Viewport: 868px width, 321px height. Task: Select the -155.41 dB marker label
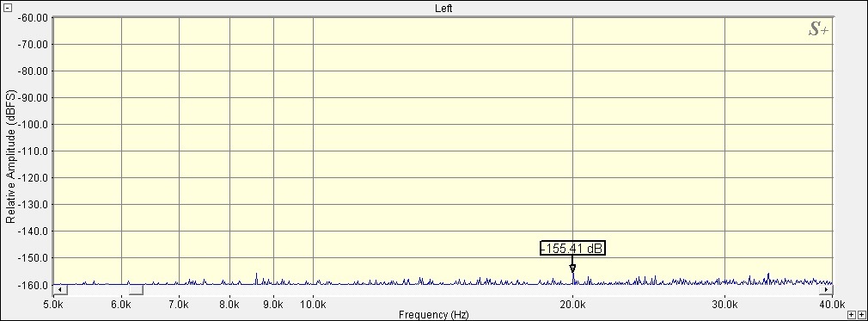click(572, 249)
